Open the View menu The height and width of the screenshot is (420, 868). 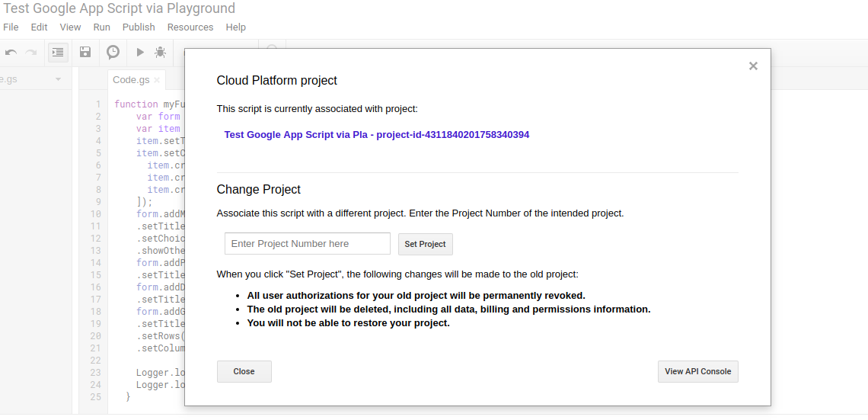(x=70, y=27)
